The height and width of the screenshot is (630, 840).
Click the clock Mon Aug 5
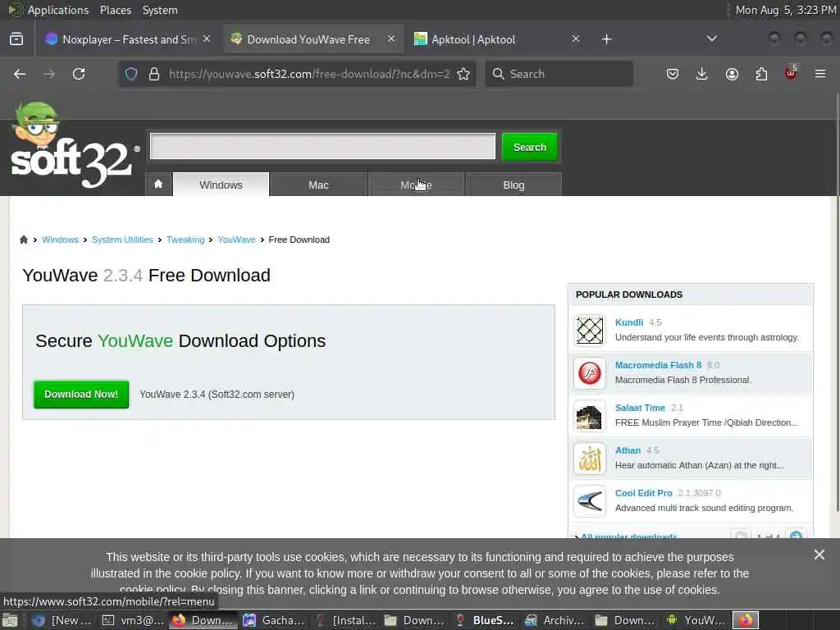(x=785, y=10)
